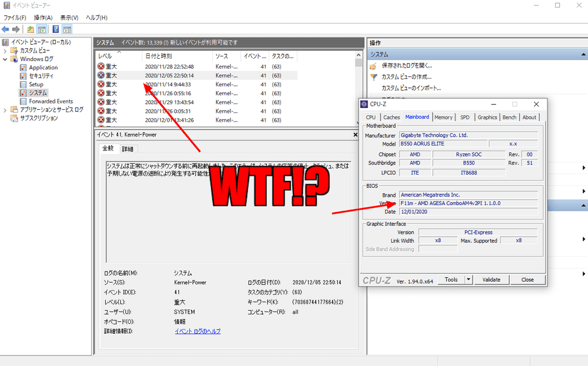The image size is (588, 366).
Task: Click error icon of the 2020/11/26 0:05:31 event
Action: (101, 111)
